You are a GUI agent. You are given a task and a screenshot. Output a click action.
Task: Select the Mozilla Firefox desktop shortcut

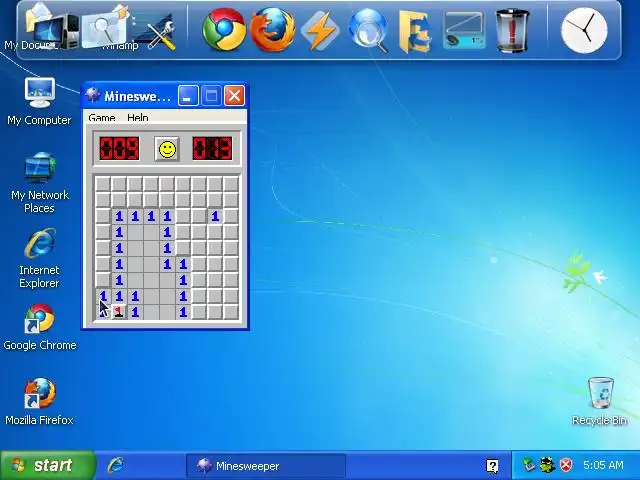point(39,402)
